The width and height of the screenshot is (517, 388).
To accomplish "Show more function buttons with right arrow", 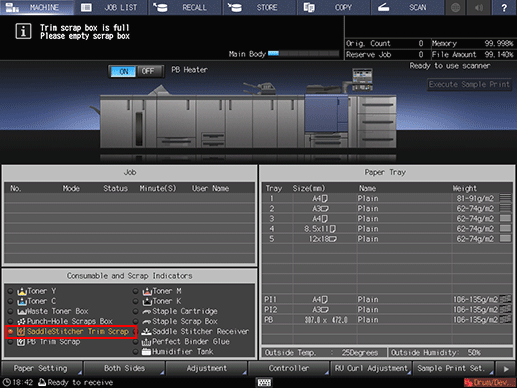I will tap(506, 369).
